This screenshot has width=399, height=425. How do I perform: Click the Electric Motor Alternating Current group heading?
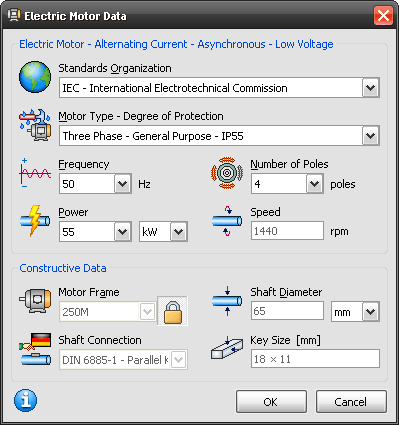pyautogui.click(x=176, y=44)
